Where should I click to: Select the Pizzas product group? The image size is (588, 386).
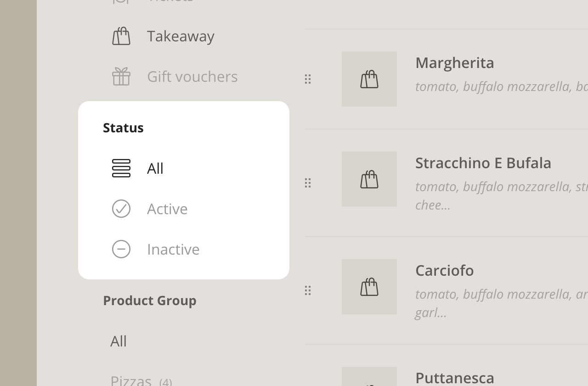[131, 380]
